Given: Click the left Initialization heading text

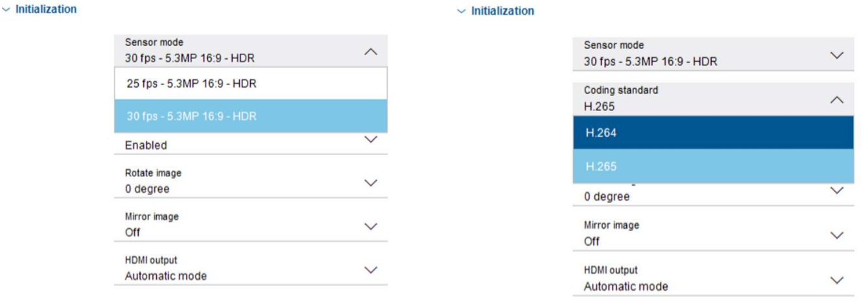Looking at the screenshot, I should point(45,10).
